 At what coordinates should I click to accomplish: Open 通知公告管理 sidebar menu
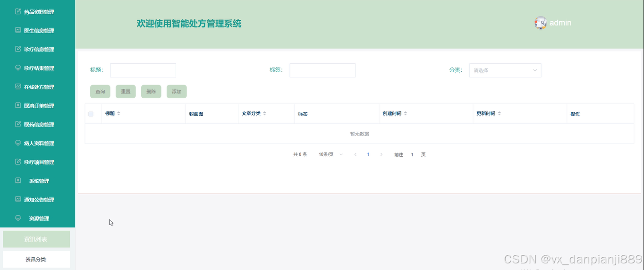37,200
